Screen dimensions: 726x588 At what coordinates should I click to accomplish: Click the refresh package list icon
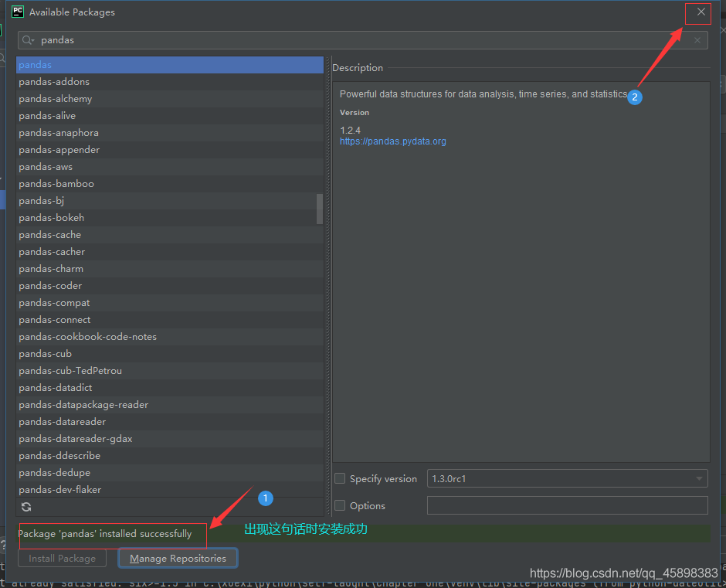pos(26,507)
